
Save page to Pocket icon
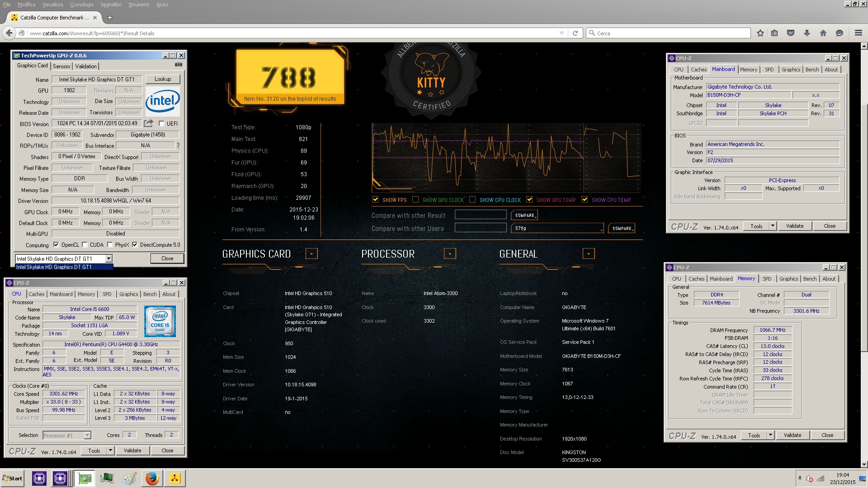point(791,33)
